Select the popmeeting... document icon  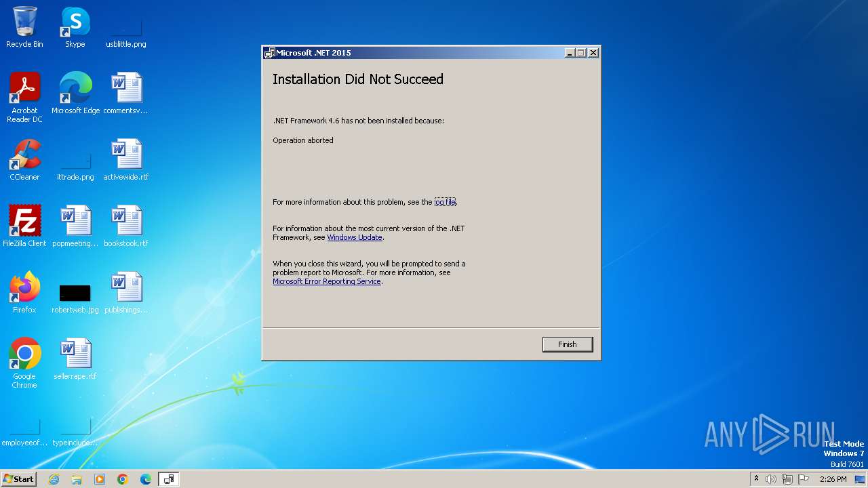click(75, 226)
